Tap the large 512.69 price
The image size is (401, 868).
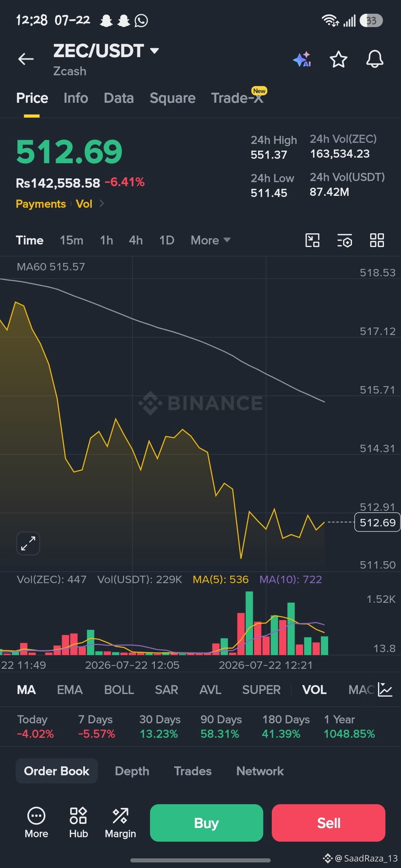click(69, 151)
